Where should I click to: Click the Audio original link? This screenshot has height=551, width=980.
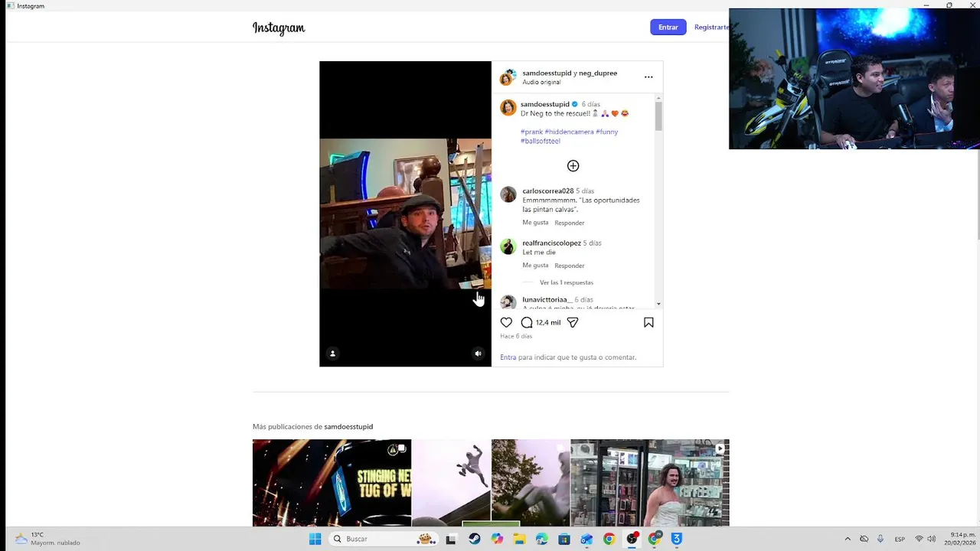(x=541, y=83)
